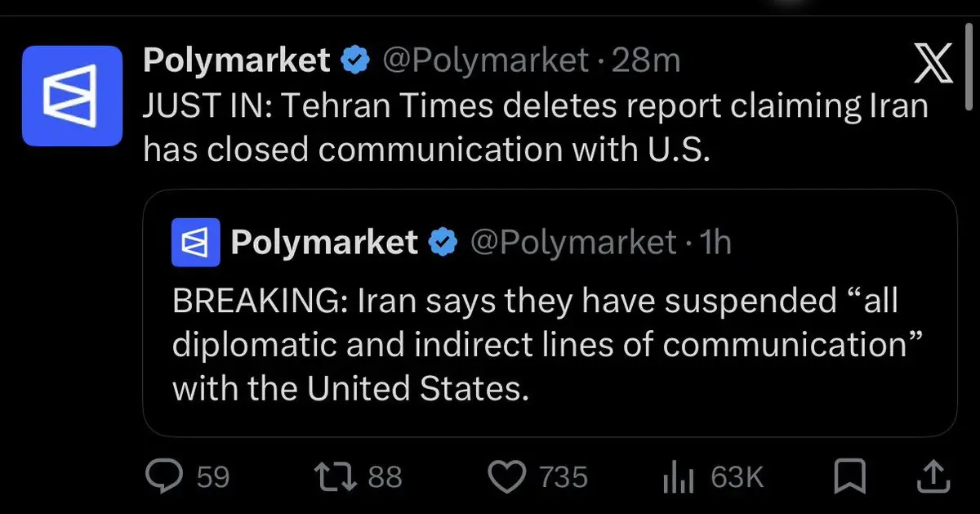Tap the share upload icon
This screenshot has height=514, width=980.
click(934, 476)
